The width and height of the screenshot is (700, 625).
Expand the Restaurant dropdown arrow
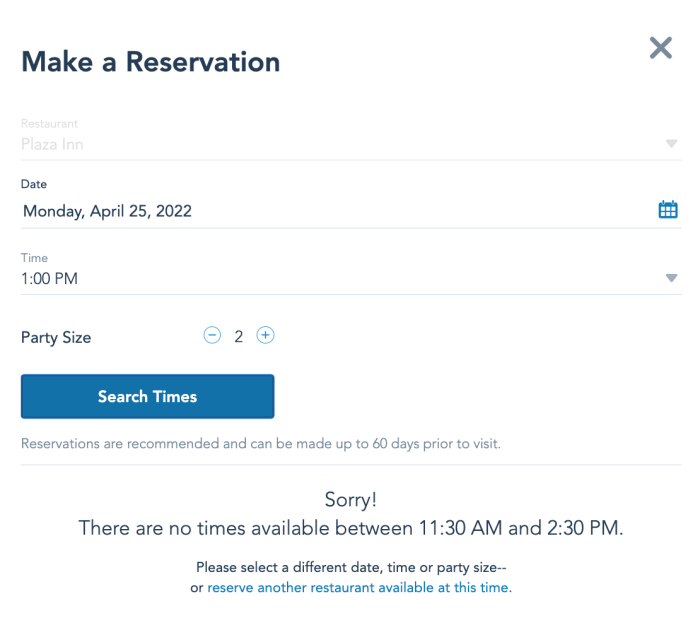671,144
